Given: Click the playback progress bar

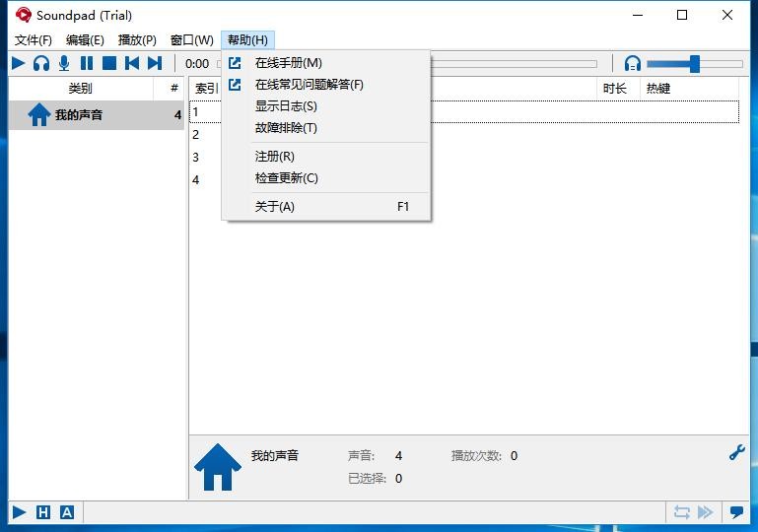Looking at the screenshot, I should [514, 64].
